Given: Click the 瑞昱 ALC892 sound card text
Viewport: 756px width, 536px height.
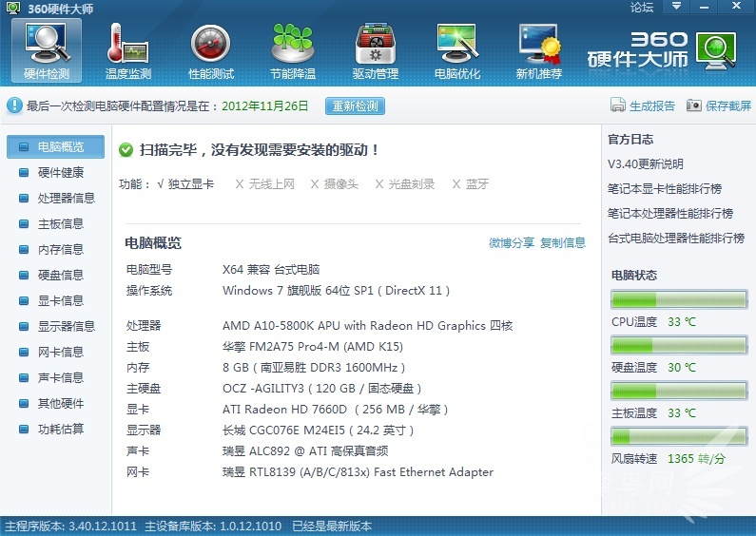Looking at the screenshot, I should [x=305, y=450].
